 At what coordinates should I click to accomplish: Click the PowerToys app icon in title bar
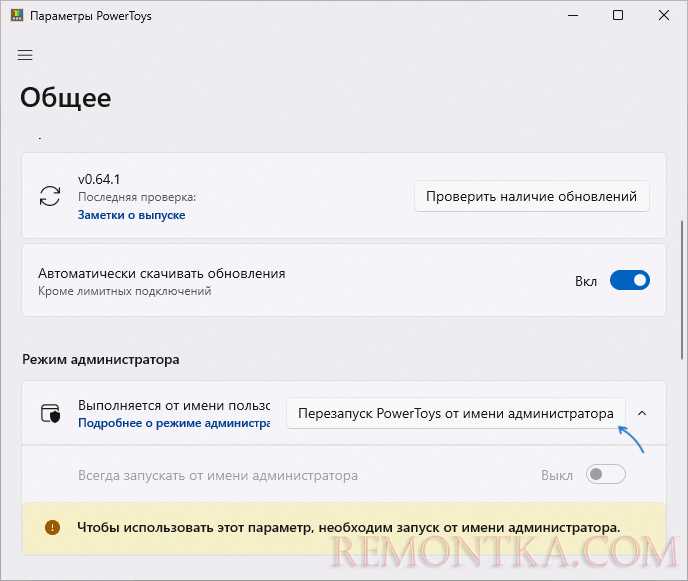click(17, 15)
